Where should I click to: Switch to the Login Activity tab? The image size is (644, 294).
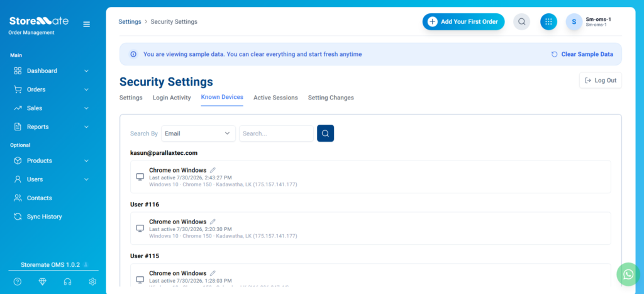click(x=172, y=98)
